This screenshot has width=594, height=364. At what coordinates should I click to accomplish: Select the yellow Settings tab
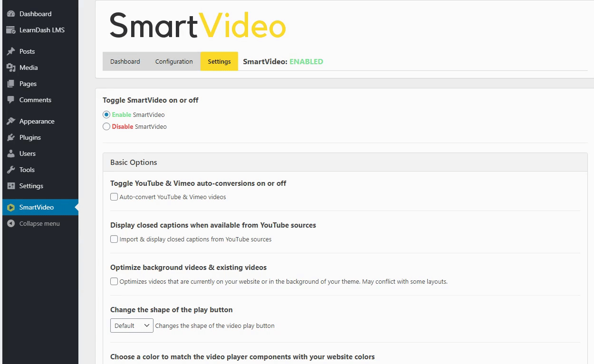[219, 61]
